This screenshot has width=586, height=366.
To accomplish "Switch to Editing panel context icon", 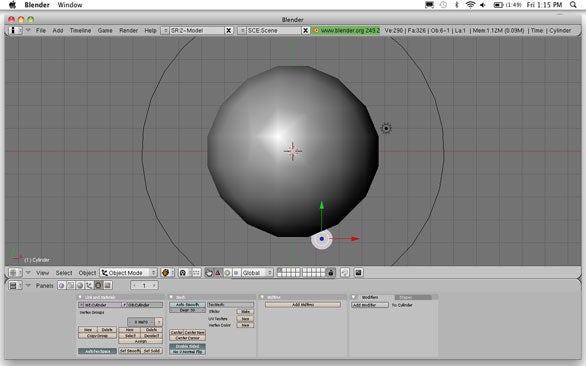I will pos(98,285).
